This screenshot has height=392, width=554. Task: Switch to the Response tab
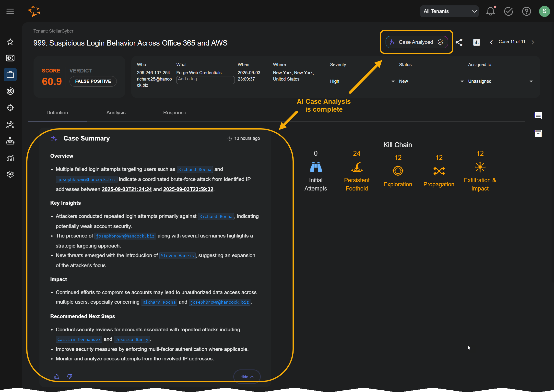pyautogui.click(x=175, y=113)
